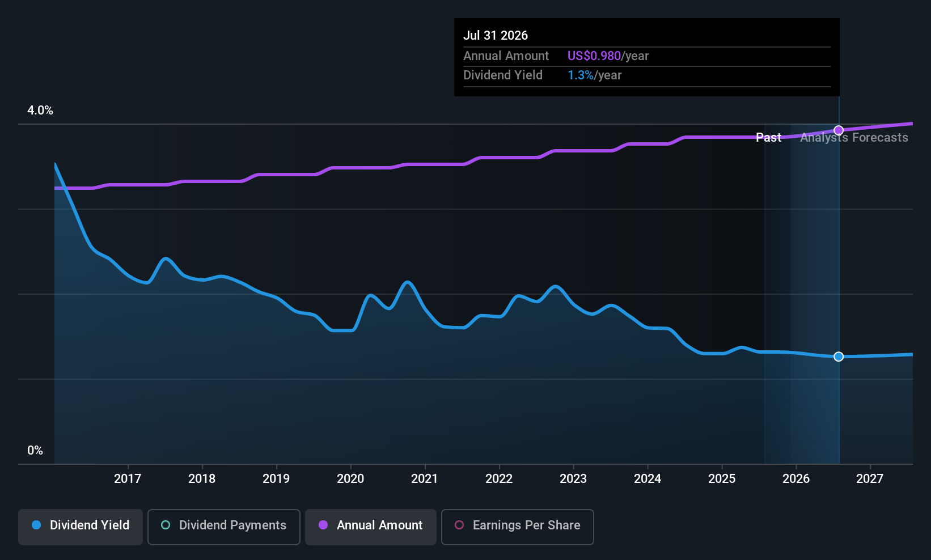
Task: Select the 2020 year axis label
Action: point(350,479)
